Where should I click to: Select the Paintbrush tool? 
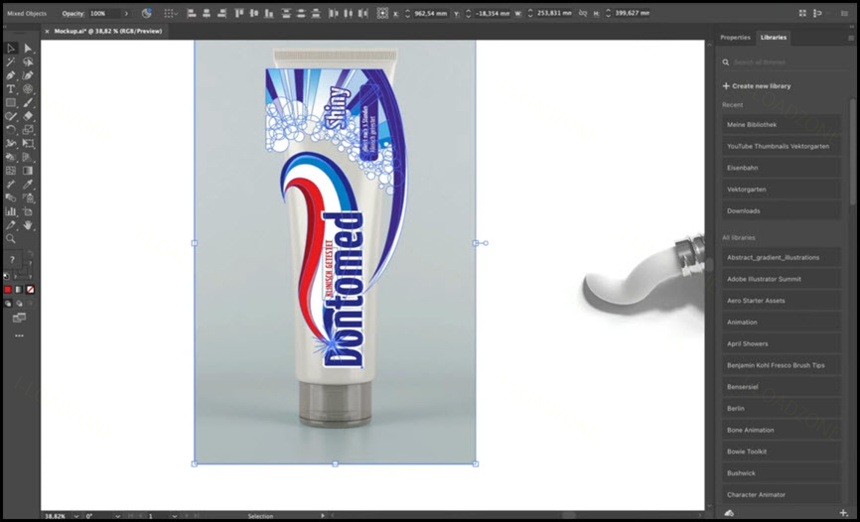(x=28, y=103)
